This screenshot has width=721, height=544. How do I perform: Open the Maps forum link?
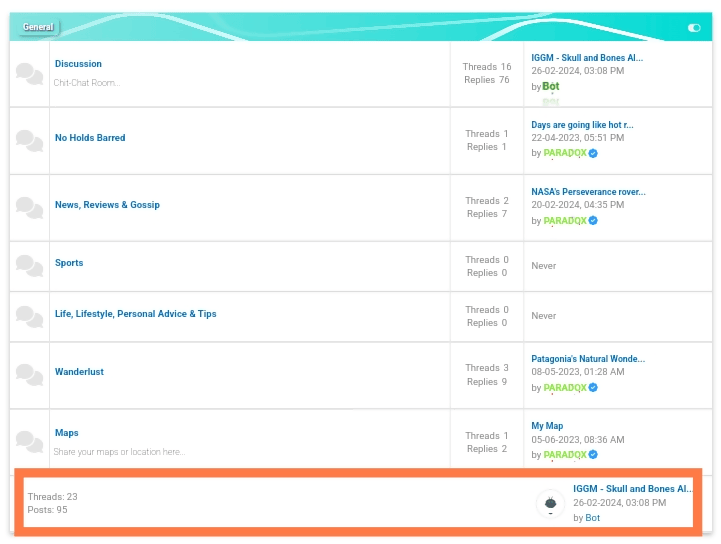tap(66, 433)
